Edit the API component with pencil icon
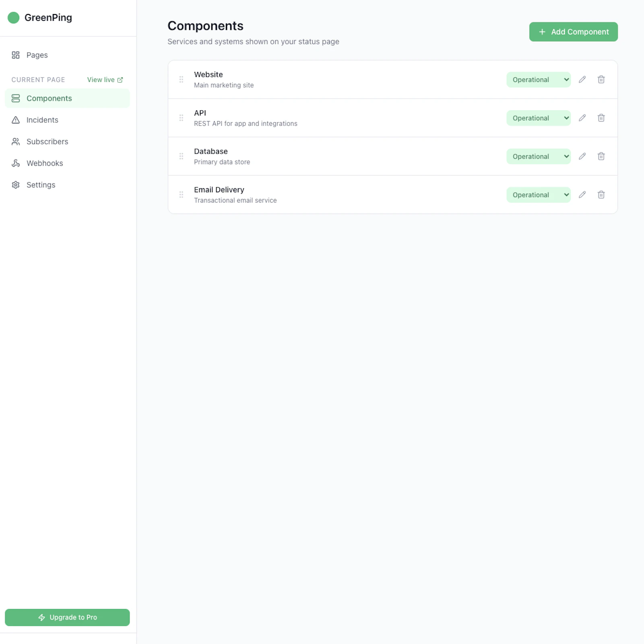Image resolution: width=644 pixels, height=644 pixels. click(582, 118)
